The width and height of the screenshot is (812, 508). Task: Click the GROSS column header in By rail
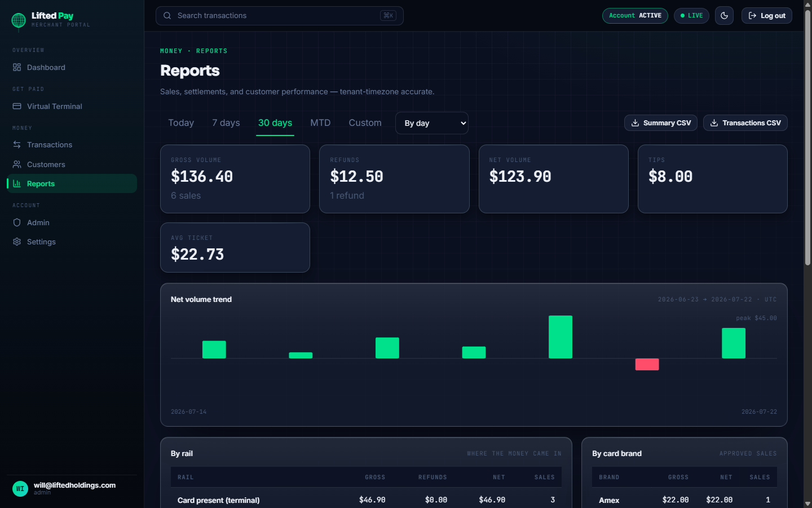click(375, 478)
